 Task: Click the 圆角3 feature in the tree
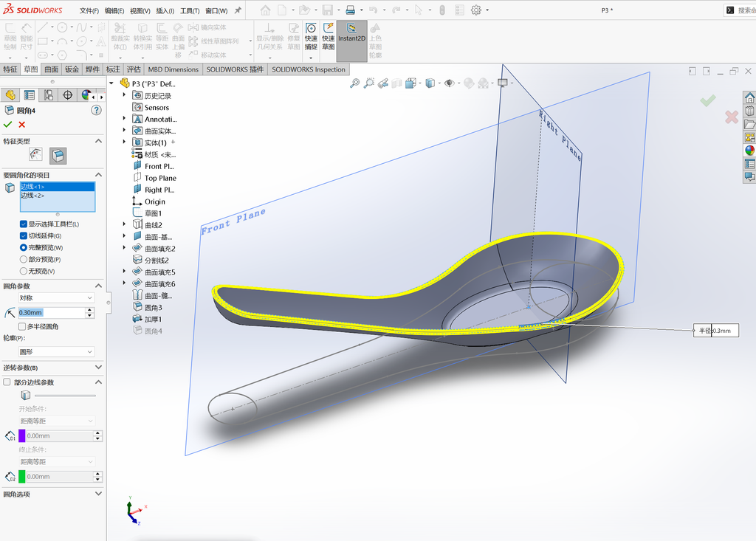click(x=148, y=308)
